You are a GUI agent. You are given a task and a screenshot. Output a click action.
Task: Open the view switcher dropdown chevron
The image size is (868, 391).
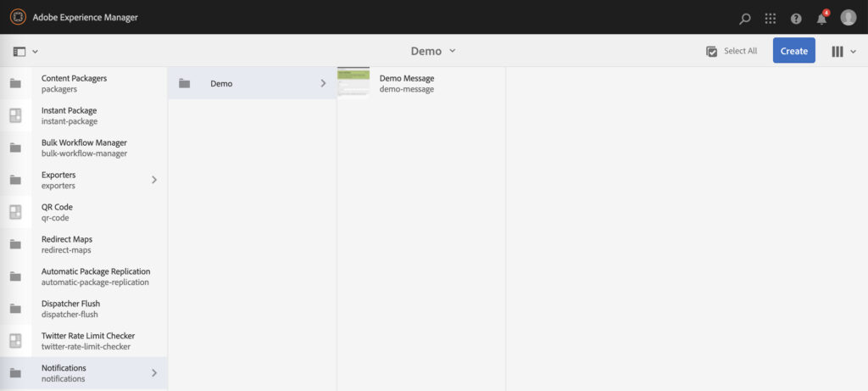(853, 51)
